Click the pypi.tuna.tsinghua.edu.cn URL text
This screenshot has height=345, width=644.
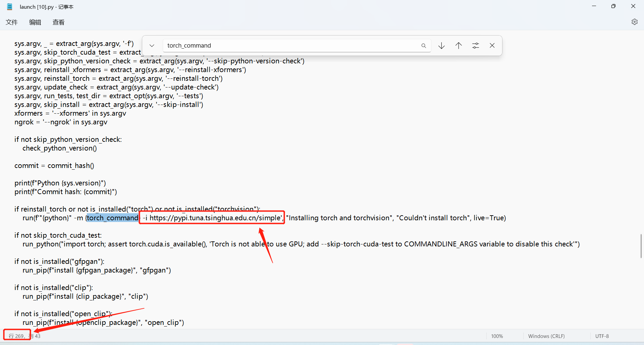(215, 218)
